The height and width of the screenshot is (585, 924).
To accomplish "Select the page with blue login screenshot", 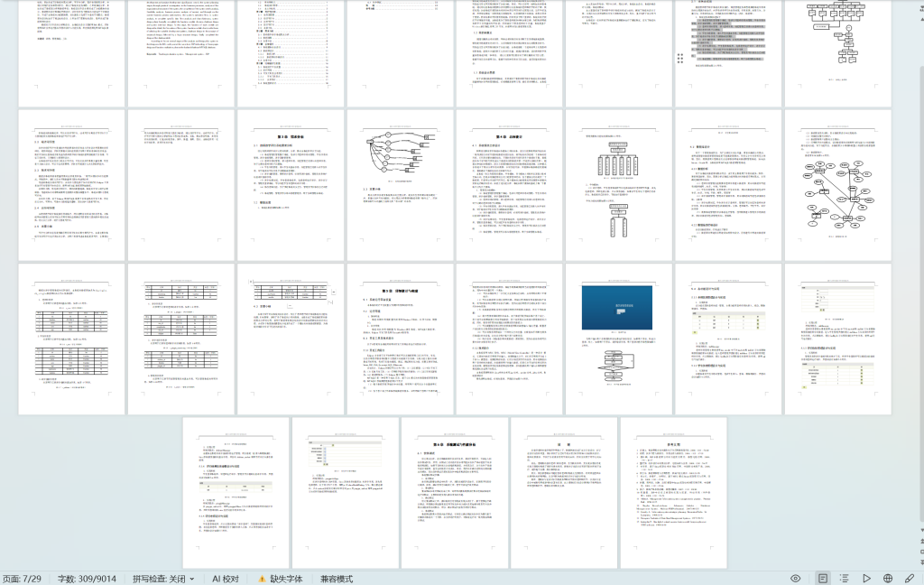I will pos(618,339).
